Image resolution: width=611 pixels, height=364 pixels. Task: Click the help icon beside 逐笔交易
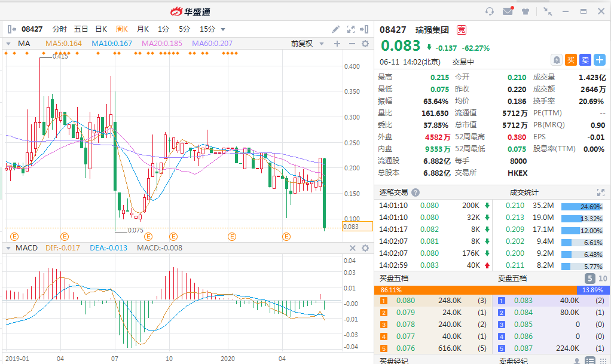pos(416,192)
